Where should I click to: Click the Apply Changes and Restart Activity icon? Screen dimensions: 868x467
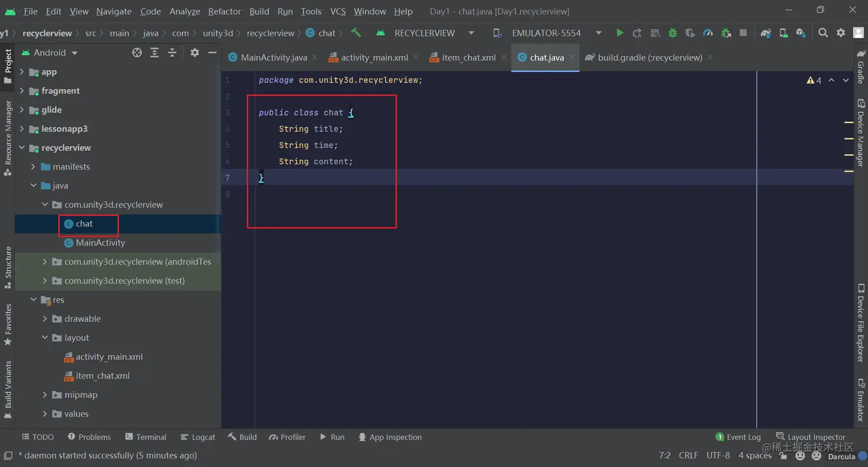637,33
